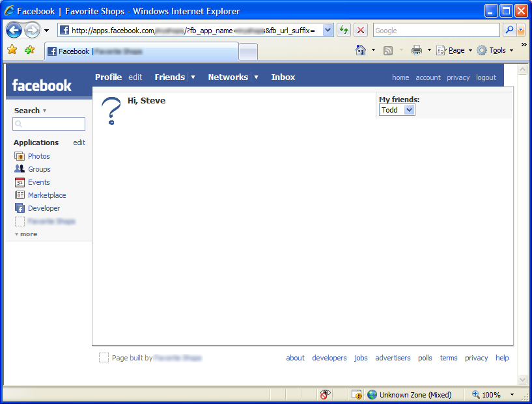The height and width of the screenshot is (404, 532).
Task: Click the RSS feeds icon
Action: (388, 50)
